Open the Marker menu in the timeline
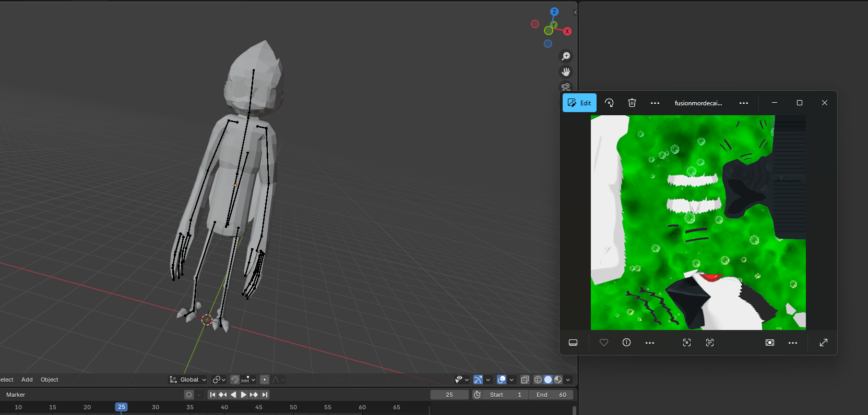868x415 pixels. click(16, 395)
